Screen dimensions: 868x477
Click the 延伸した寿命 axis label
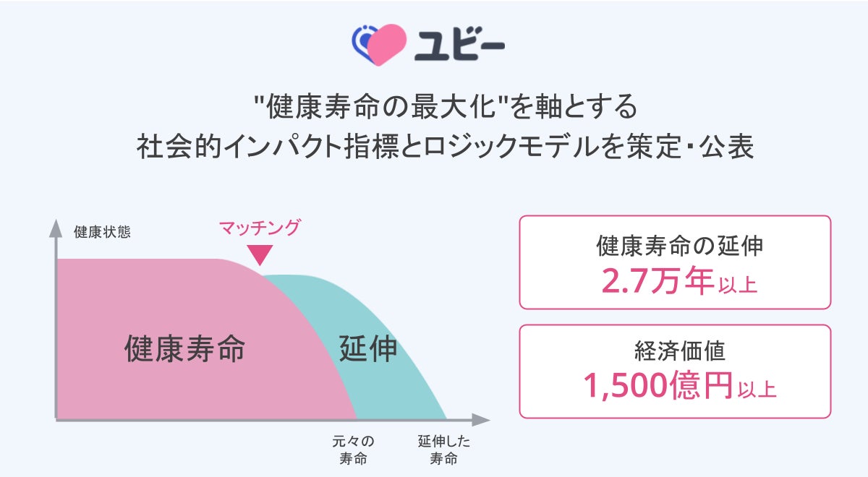444,450
